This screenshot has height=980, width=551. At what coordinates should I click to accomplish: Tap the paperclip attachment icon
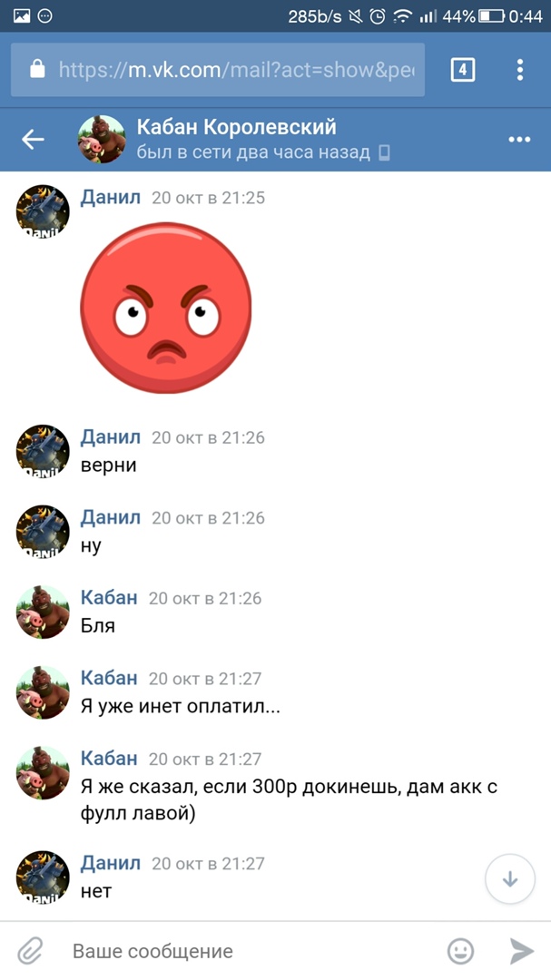[29, 951]
